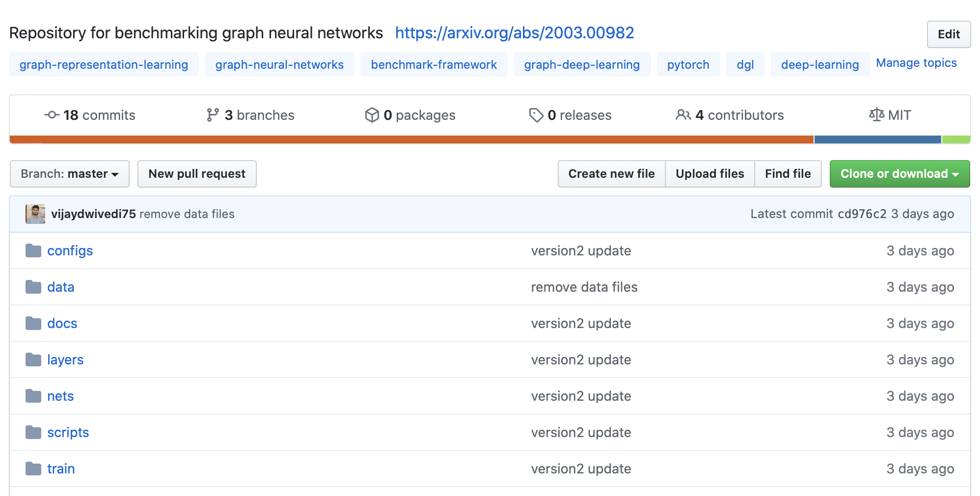Click the commits history icon
This screenshot has width=980, height=496.
click(52, 115)
